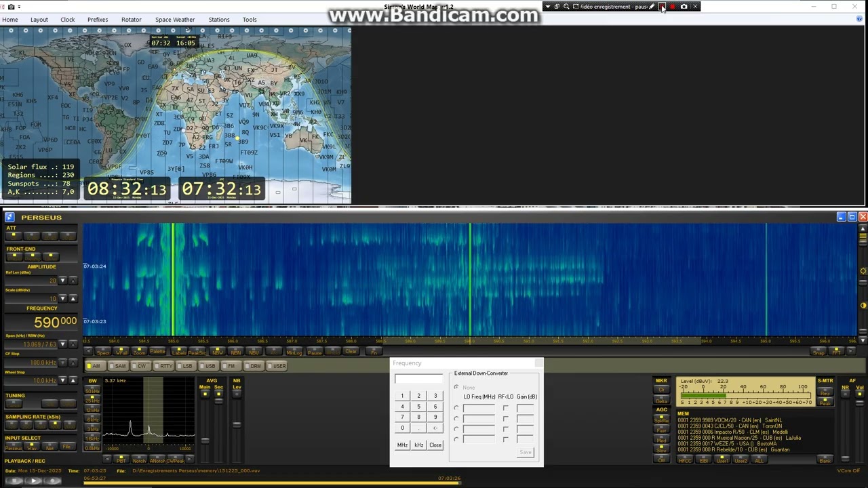Toggle the PBT passband tuning button
The height and width of the screenshot is (488, 868).
(x=121, y=460)
